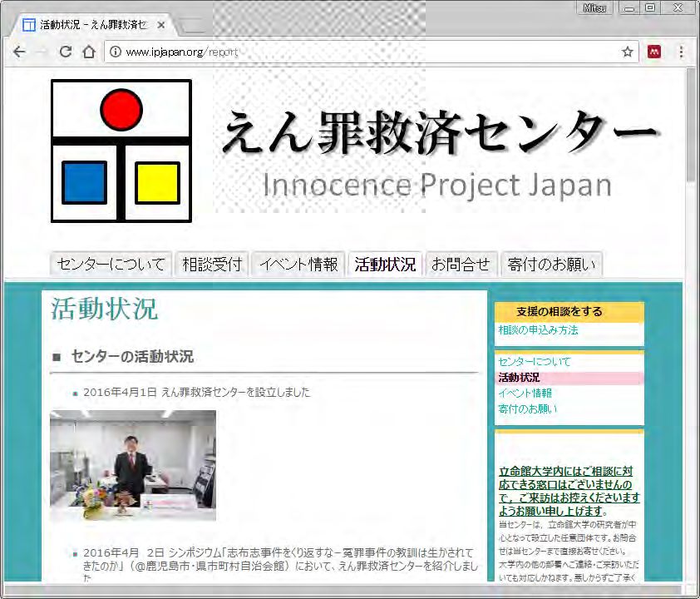700x599 pixels.
Task: Click the えん罪救済センター site title
Action: coord(440,132)
